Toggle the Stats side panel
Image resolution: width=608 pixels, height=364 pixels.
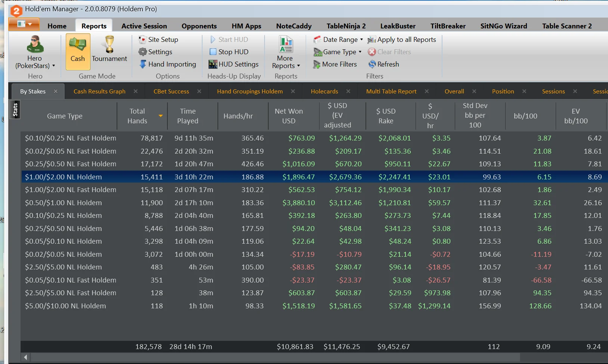(15, 110)
